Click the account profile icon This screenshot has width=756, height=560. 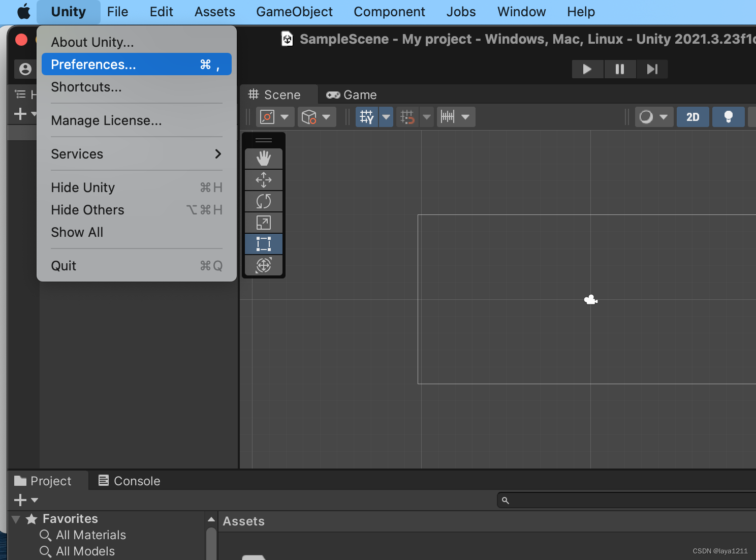click(25, 69)
